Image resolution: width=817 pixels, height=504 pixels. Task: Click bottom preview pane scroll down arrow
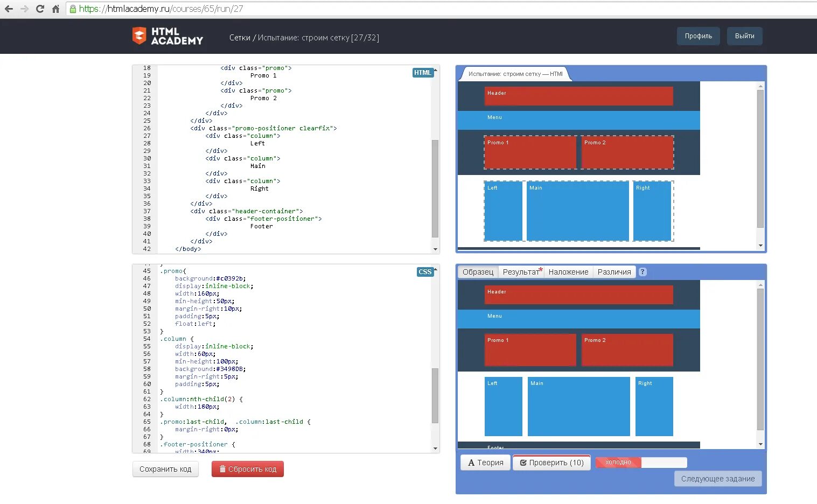[x=760, y=444]
